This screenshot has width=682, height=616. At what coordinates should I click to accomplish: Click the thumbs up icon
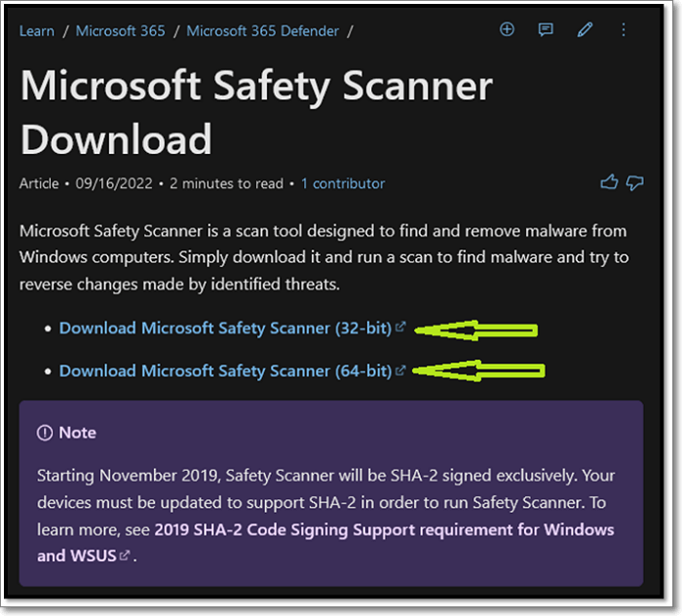[610, 182]
